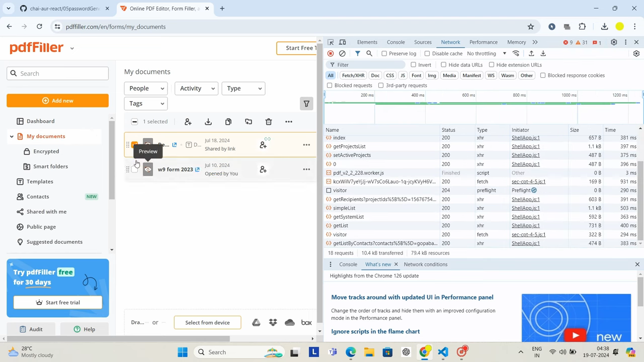Toggle the Preserve log checkbox

click(384, 53)
